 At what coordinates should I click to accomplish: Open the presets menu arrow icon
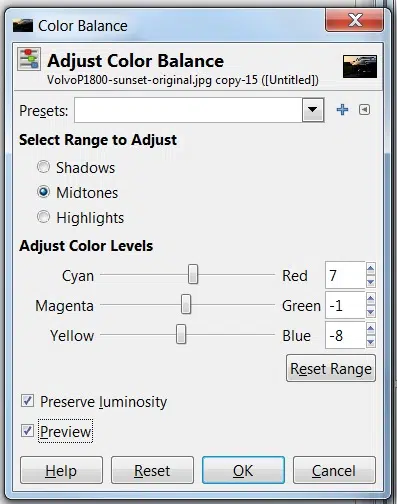pos(364,109)
